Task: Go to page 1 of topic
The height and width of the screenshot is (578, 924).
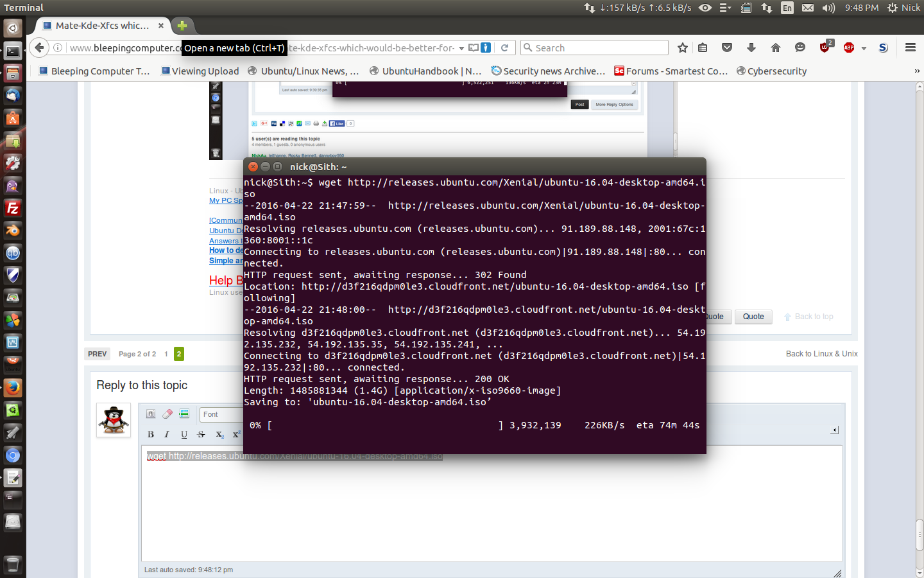Action: point(166,354)
